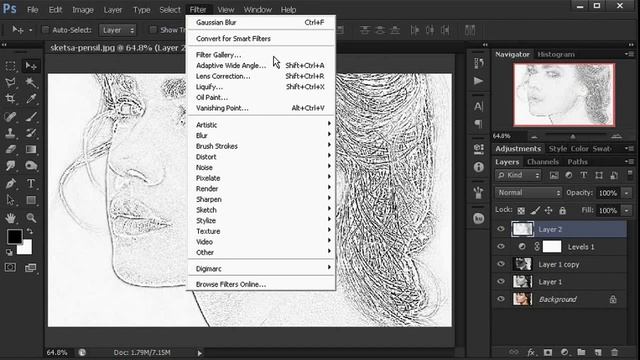The height and width of the screenshot is (360, 640).
Task: Enable the Auto-Select checkbox
Action: click(45, 30)
